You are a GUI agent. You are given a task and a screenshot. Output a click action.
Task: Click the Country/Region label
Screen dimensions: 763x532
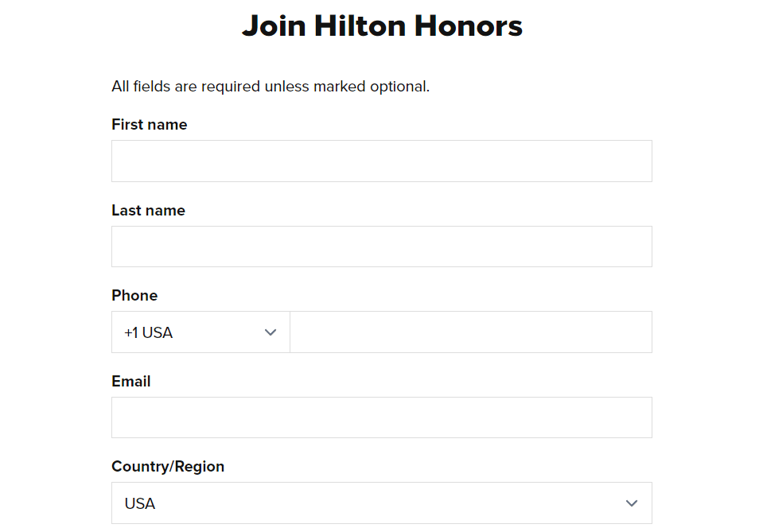pyautogui.click(x=168, y=466)
